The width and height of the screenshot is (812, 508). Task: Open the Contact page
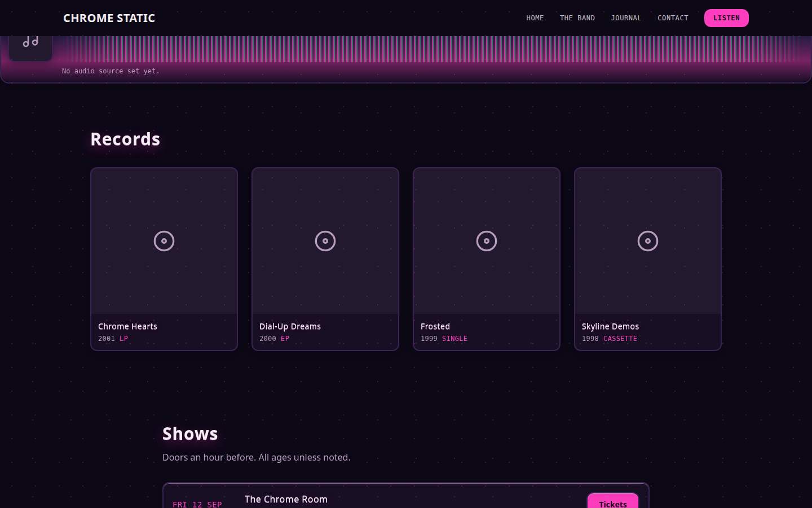[673, 18]
